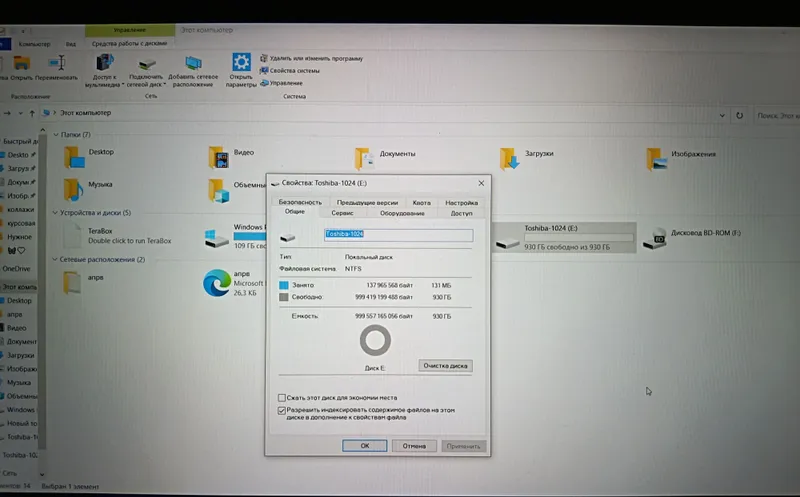Open the Доступ к мультимедиа ribbon icon

(x=105, y=63)
